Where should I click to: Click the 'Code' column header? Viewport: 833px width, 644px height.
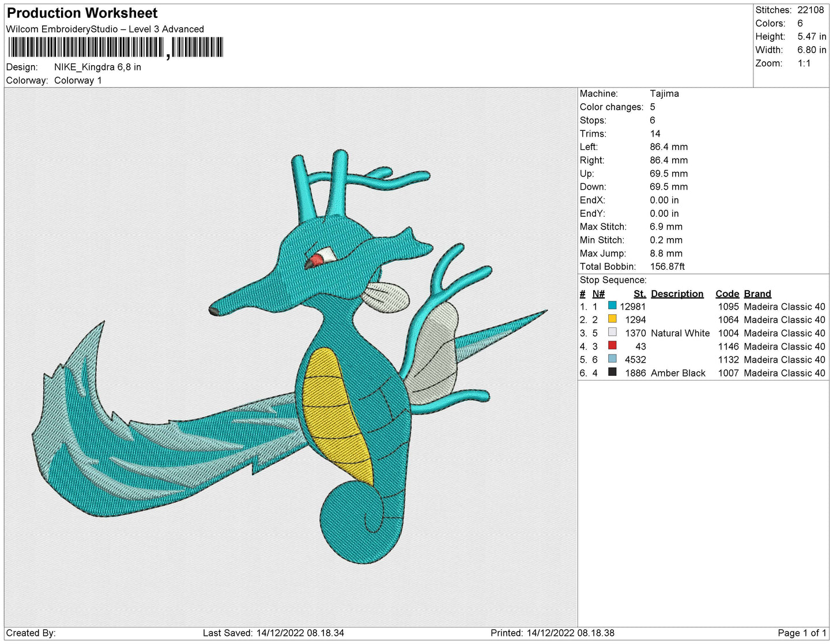[727, 294]
